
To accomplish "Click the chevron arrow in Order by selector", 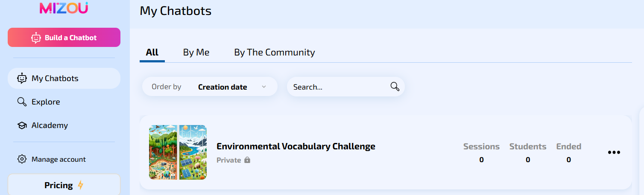I will tap(264, 87).
